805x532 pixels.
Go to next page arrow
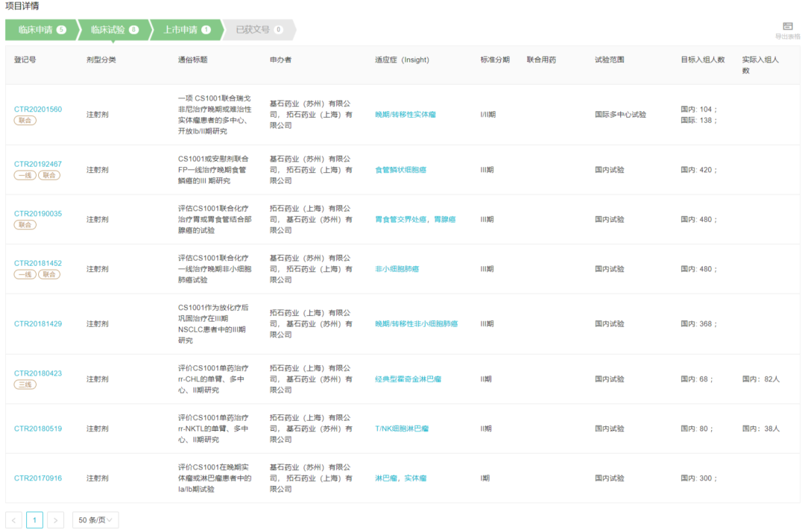55,520
